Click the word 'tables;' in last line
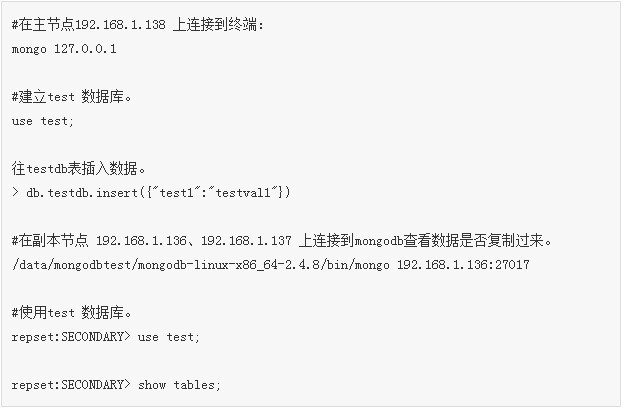 point(197,385)
